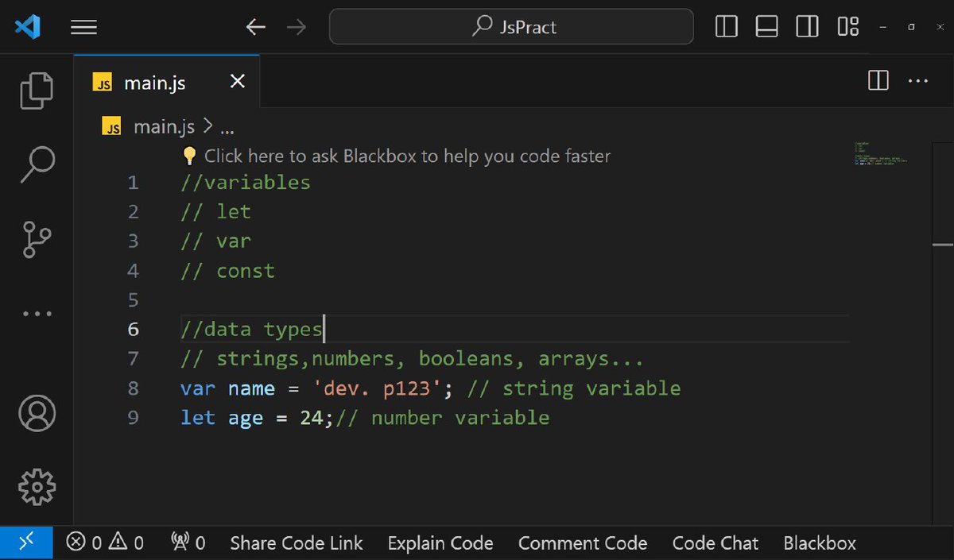Image resolution: width=954 pixels, height=560 pixels.
Task: Go forward with the right arrow
Action: (x=297, y=28)
